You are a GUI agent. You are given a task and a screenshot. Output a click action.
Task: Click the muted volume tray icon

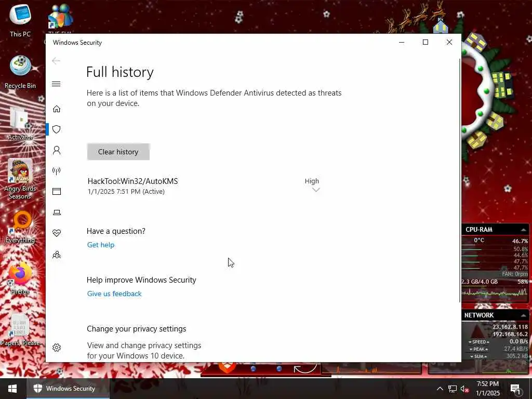tap(464, 389)
